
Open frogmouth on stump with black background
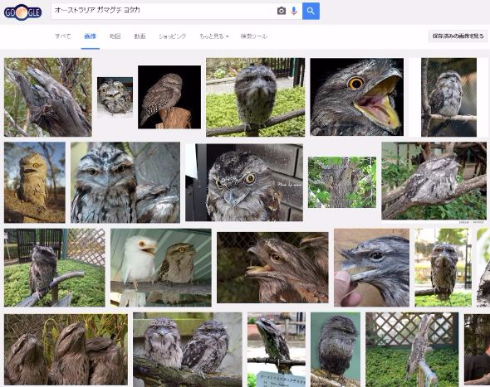169,97
